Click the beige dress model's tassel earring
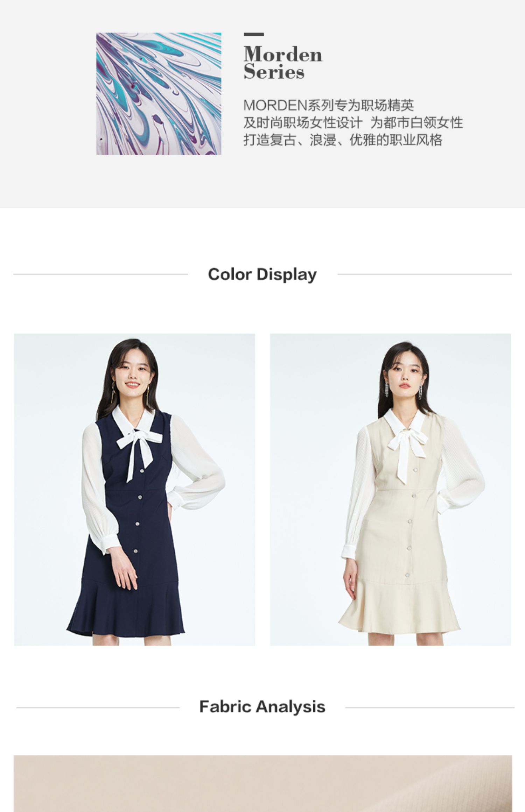 click(387, 390)
